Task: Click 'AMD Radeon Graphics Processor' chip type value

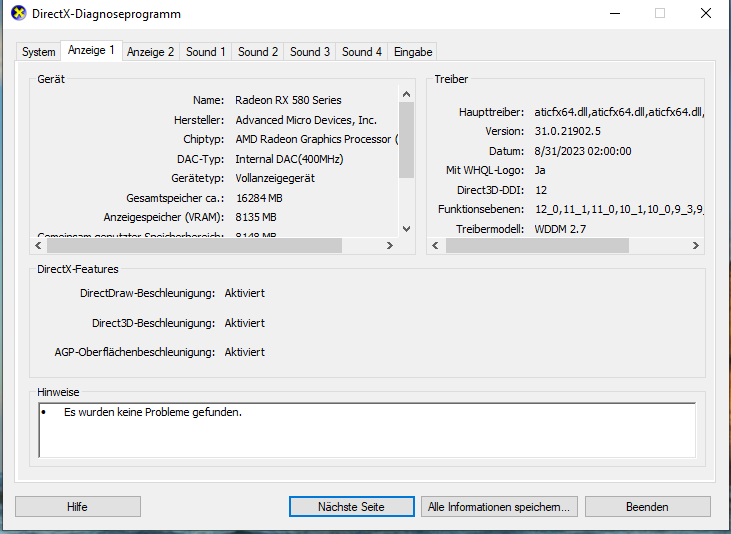Action: (x=317, y=139)
